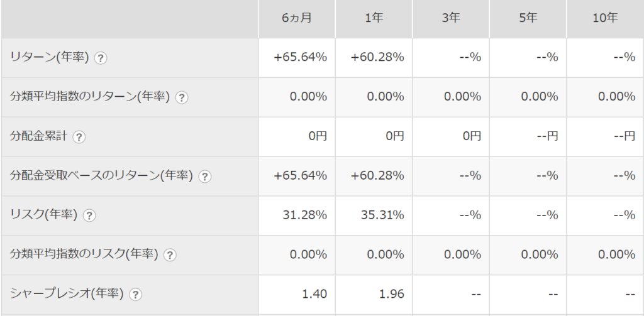
Task: Click the 1年 risk value 35.31%
Action: click(382, 215)
